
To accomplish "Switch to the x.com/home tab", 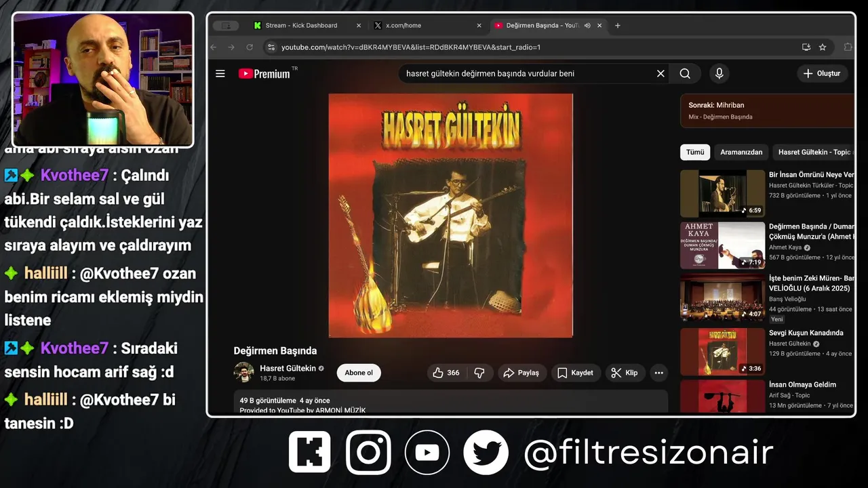I will [403, 25].
